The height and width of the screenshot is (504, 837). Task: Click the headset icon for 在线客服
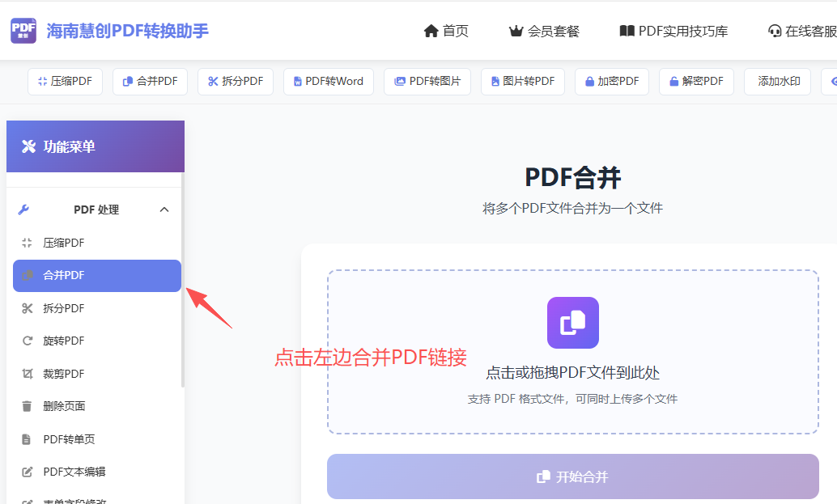coord(775,31)
